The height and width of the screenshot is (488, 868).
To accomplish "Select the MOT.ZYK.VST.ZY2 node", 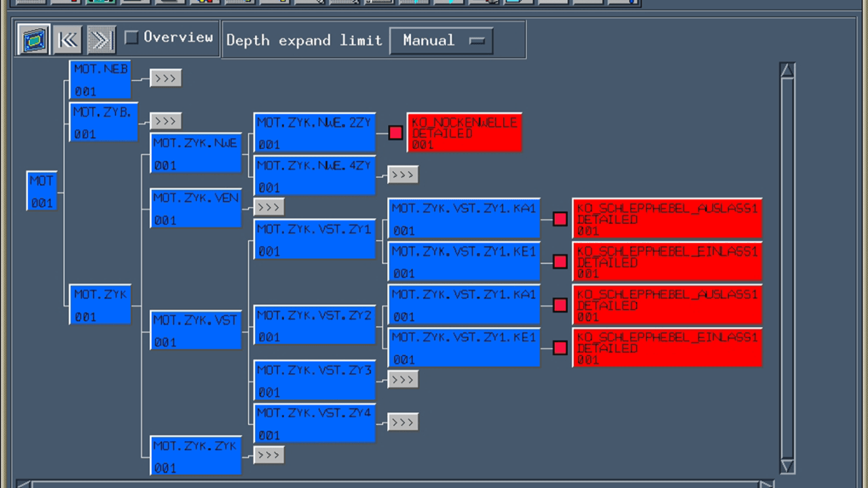I will point(315,325).
